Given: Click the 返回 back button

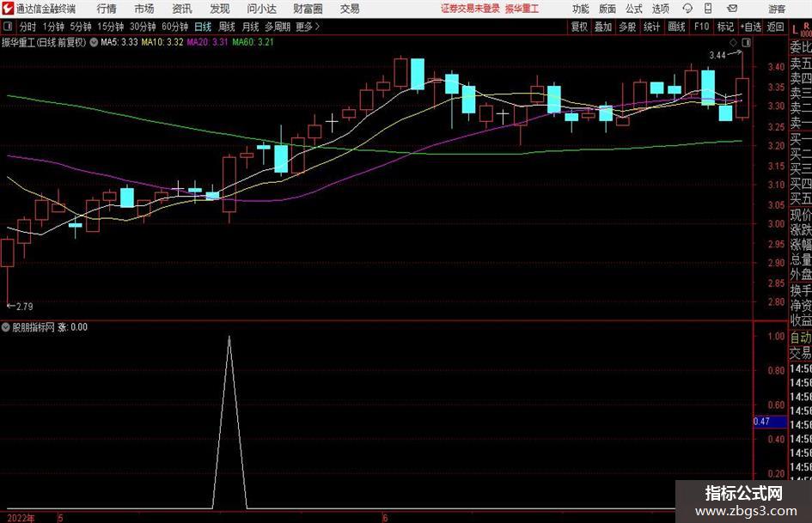Looking at the screenshot, I should pyautogui.click(x=775, y=27).
